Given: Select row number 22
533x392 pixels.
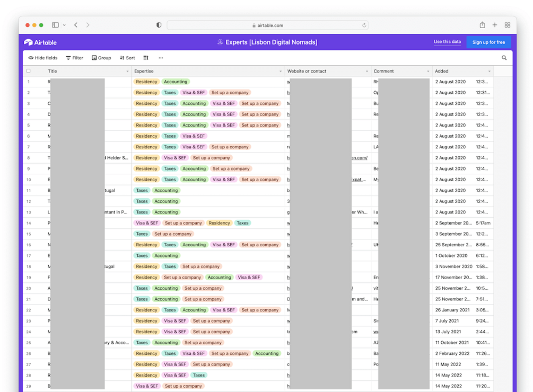Looking at the screenshot, I should (x=29, y=310).
